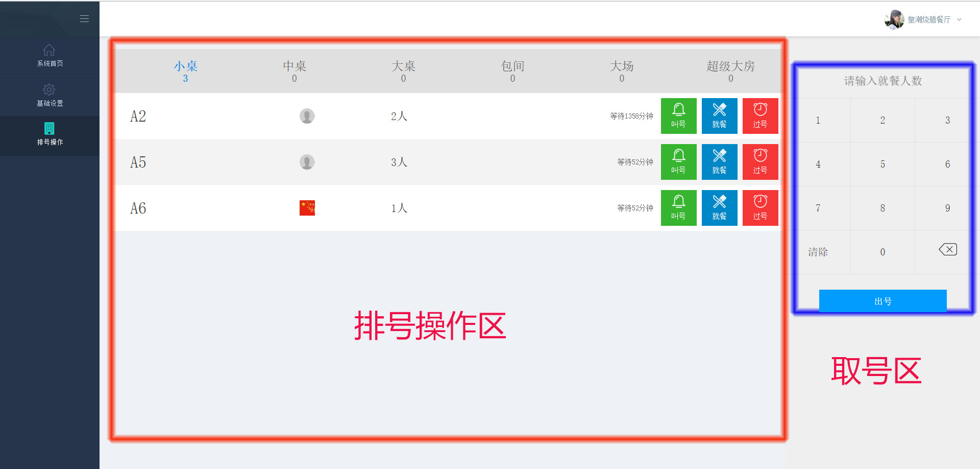980x469 pixels.
Task: Expand the account dropdown arrow
Action: click(959, 20)
